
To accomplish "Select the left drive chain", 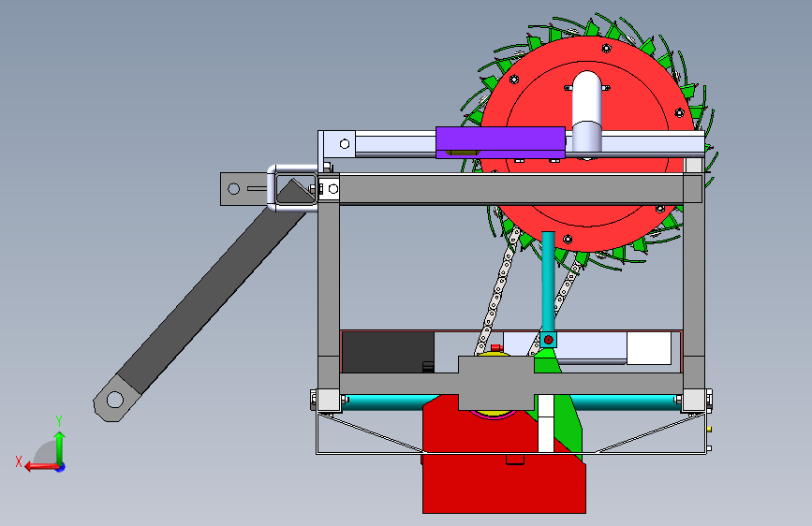I will (497, 293).
